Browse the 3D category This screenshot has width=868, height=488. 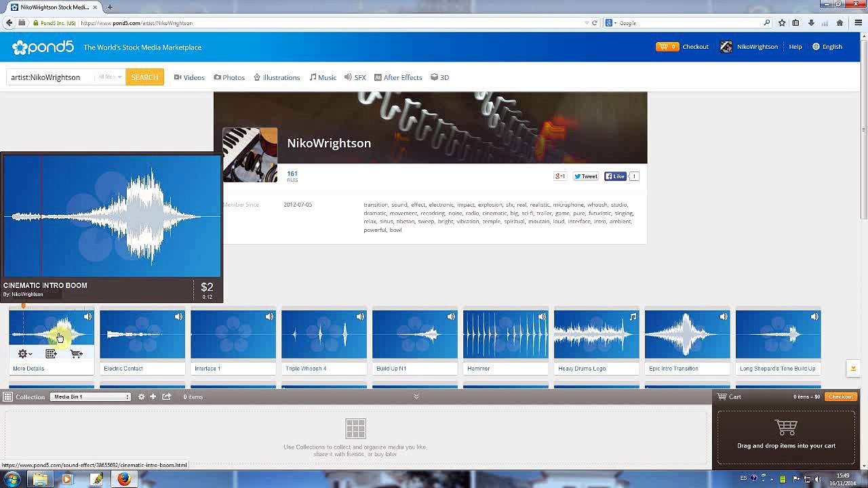coord(440,77)
